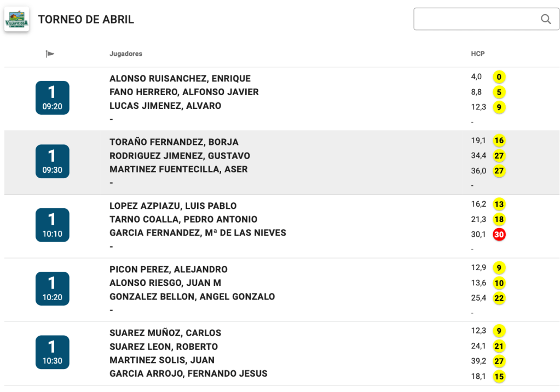This screenshot has width=560, height=392.
Task: Click the Torneo de Abril title
Action: tap(86, 20)
